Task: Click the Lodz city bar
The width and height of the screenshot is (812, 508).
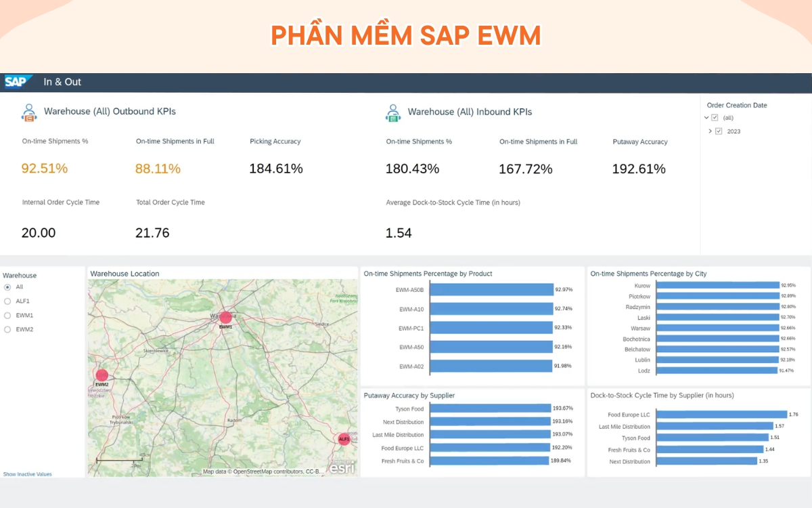Action: [717, 371]
